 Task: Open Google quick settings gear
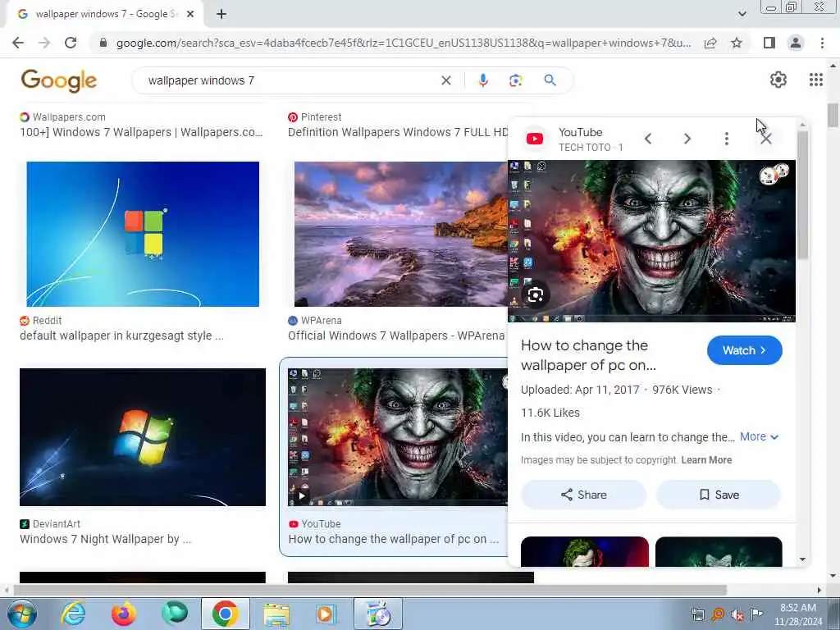(778, 80)
